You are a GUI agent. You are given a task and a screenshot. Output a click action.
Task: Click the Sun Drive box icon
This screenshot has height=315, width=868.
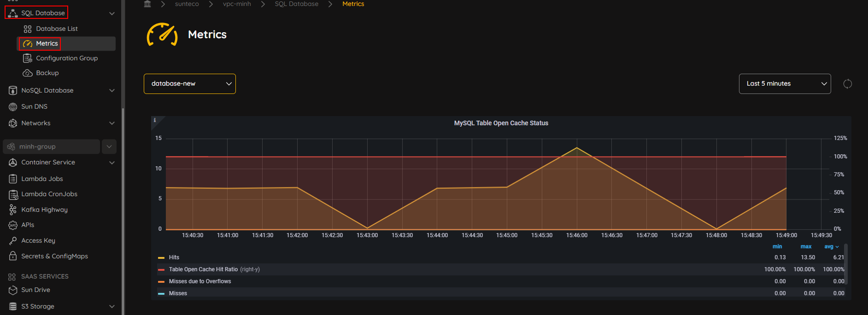13,290
